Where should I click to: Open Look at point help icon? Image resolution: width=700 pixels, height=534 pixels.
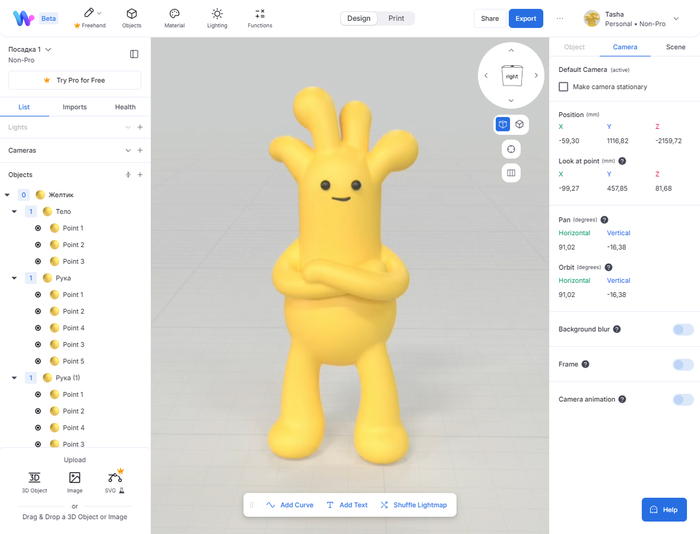pos(622,161)
